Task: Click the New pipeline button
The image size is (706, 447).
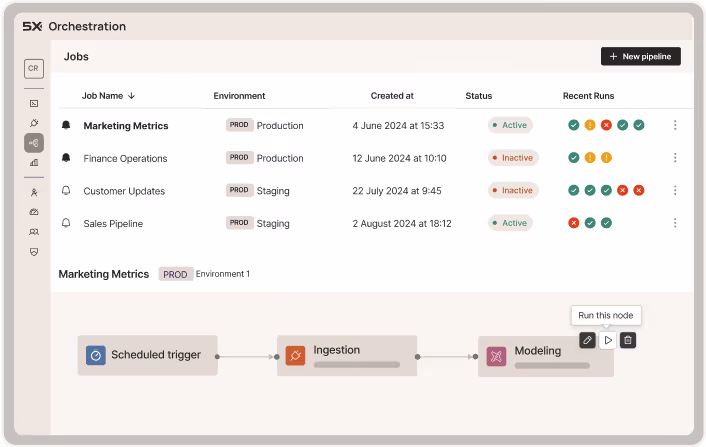Action: point(640,56)
